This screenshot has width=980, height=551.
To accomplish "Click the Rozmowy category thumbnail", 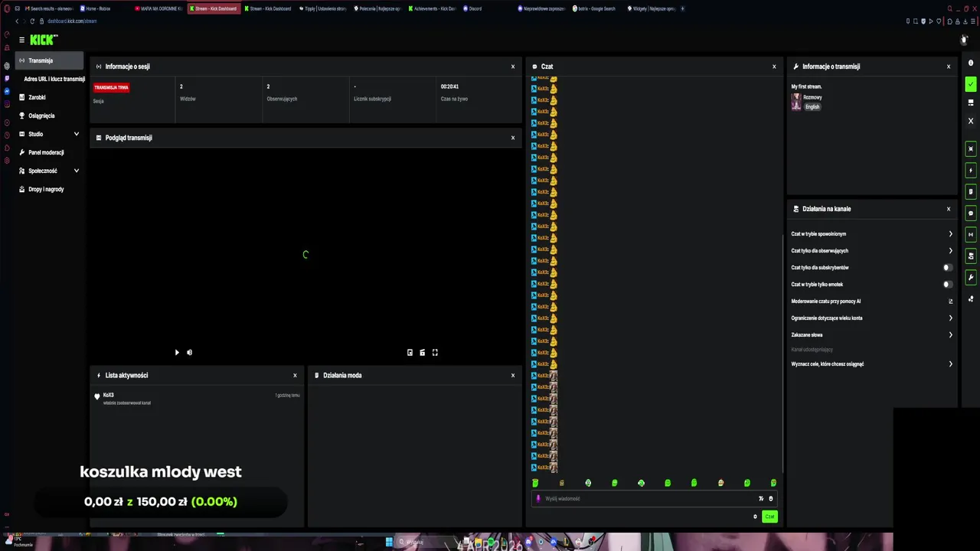I will [796, 103].
